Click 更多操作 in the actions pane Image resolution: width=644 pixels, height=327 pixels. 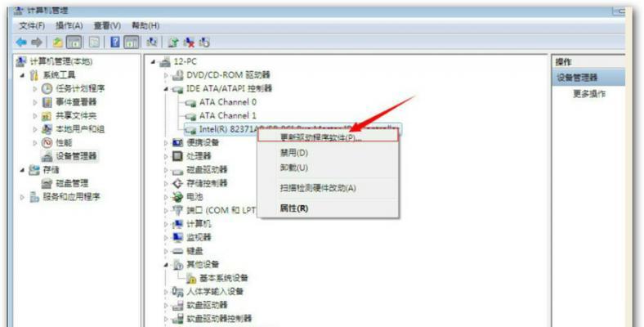[589, 94]
